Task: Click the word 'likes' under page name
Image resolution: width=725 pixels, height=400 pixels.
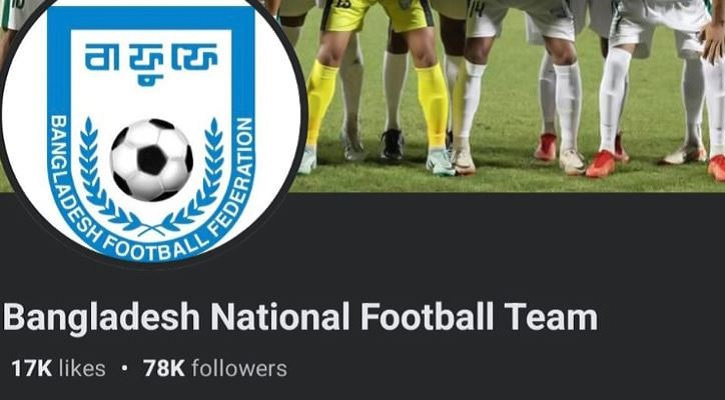Action: (82, 369)
